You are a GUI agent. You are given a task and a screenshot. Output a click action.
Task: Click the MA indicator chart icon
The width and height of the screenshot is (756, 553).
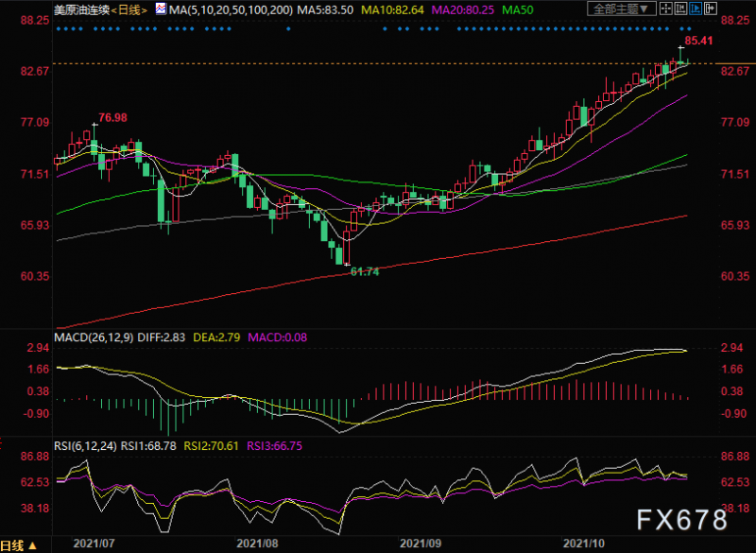(161, 9)
